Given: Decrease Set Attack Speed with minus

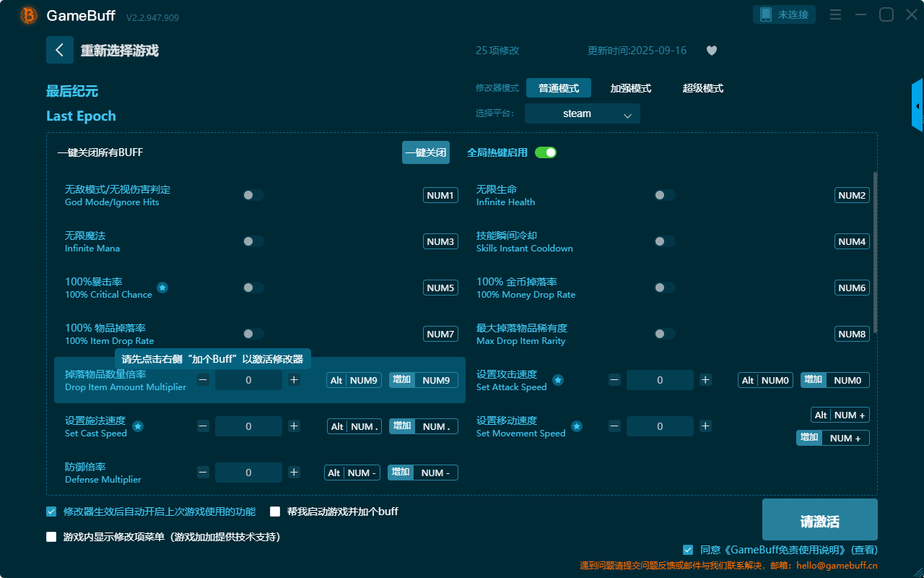Looking at the screenshot, I should pyautogui.click(x=614, y=380).
